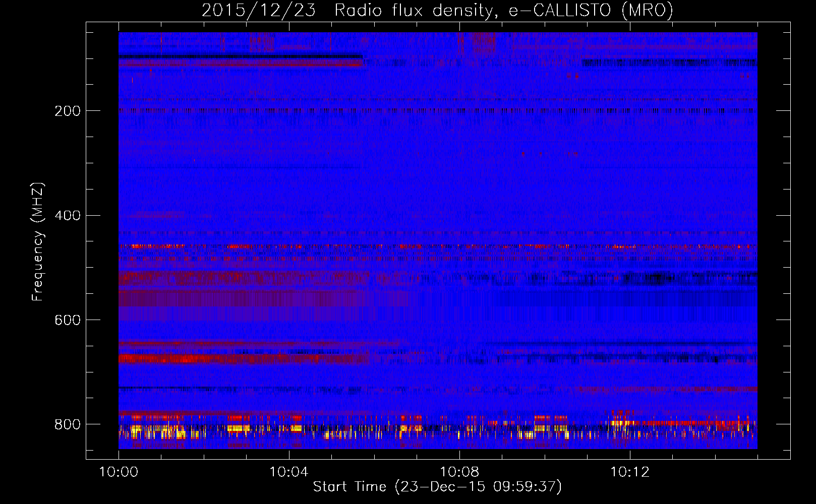Click the '600' frequency tick label
This screenshot has width=816, height=504.
(x=68, y=321)
